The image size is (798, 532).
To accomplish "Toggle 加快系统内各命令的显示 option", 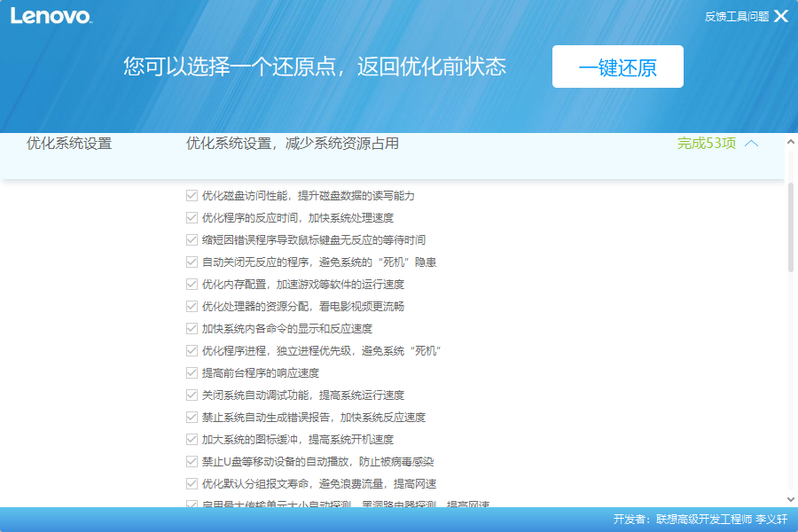I will tap(190, 328).
